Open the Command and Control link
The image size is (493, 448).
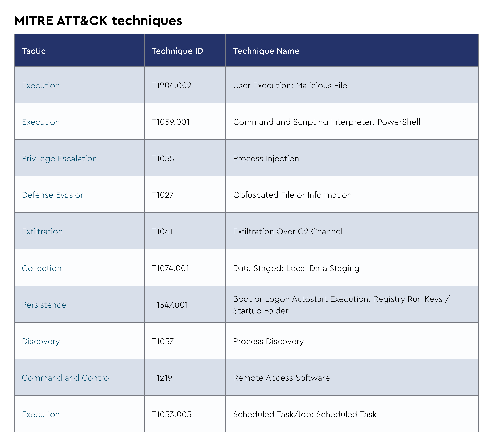[x=66, y=378]
